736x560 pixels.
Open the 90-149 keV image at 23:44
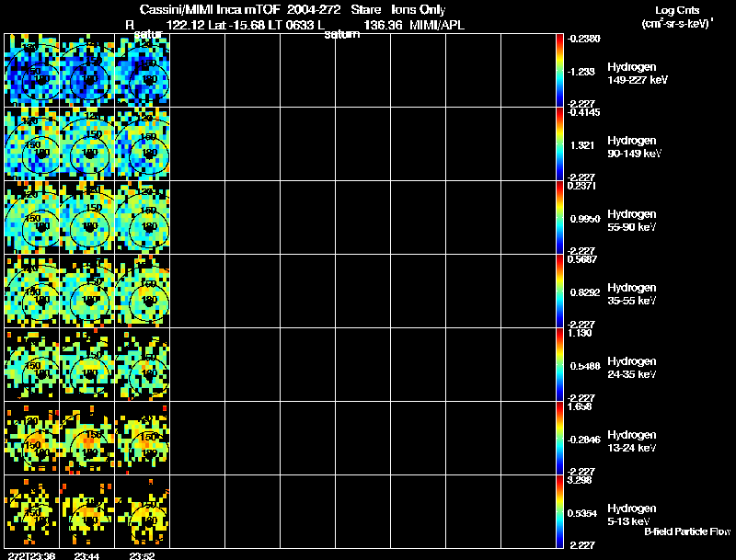pyautogui.click(x=86, y=144)
